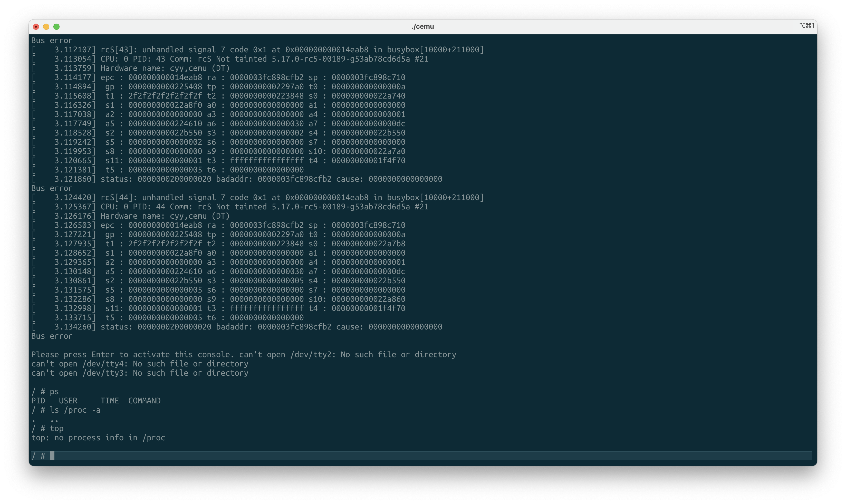Select the Hardware name cyy,cemu line
Image resolution: width=846 pixels, height=504 pixels.
pos(130,68)
